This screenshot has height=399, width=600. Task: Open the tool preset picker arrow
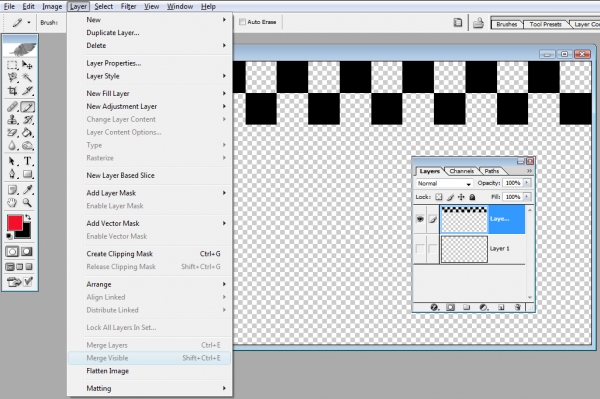pos(29,23)
